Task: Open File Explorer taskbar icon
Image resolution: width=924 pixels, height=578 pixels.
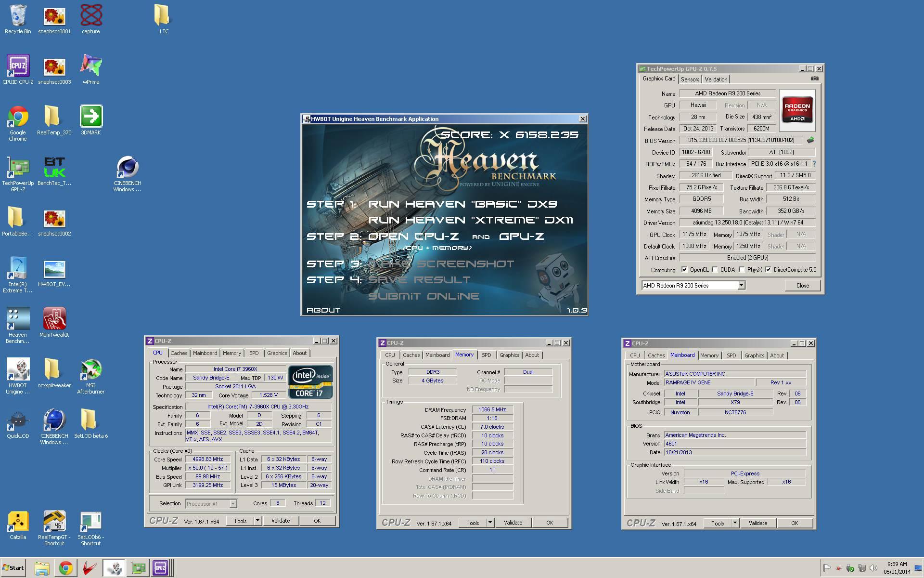Action: pos(42,568)
